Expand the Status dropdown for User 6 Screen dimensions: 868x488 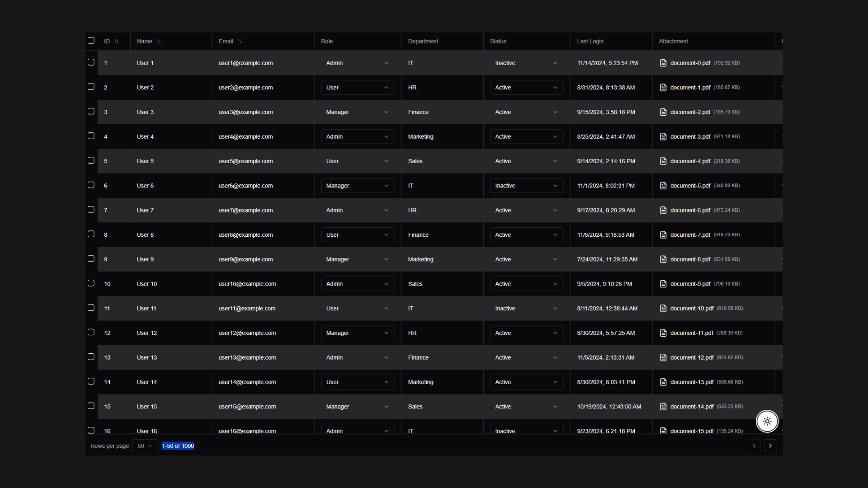[x=526, y=186]
